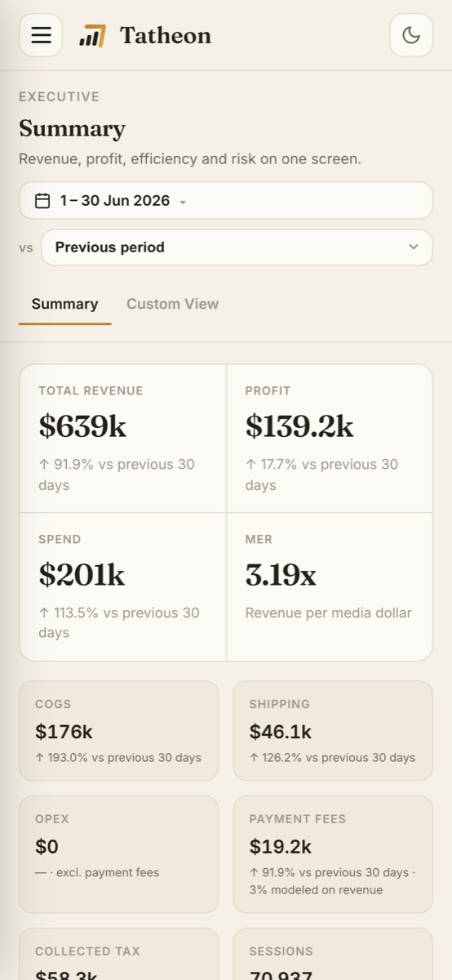This screenshot has width=452, height=980.
Task: Open the OPEX $0 tile
Action: pyautogui.click(x=119, y=854)
